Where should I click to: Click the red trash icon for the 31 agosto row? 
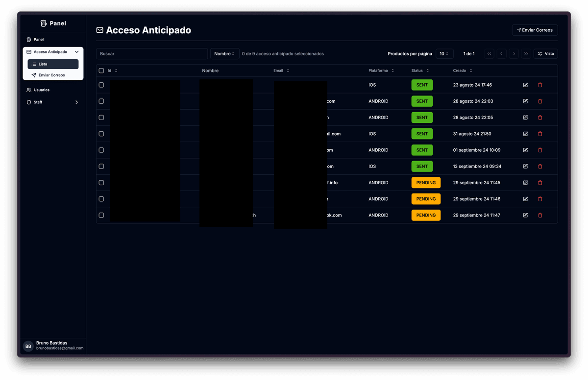[540, 134]
